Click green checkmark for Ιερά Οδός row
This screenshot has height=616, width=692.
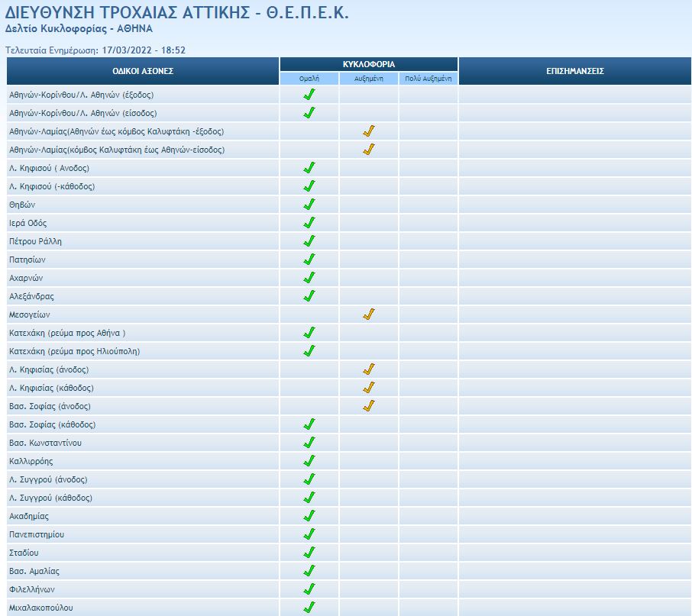click(309, 223)
